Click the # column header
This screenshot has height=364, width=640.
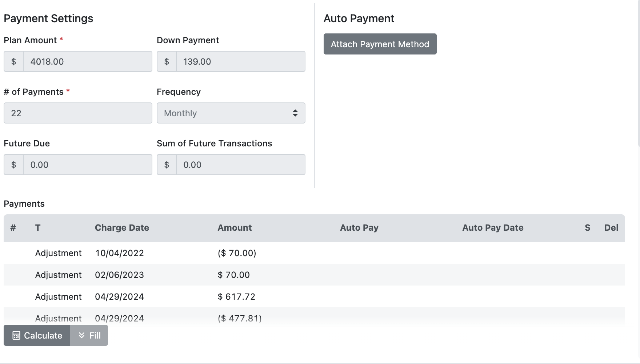13,228
